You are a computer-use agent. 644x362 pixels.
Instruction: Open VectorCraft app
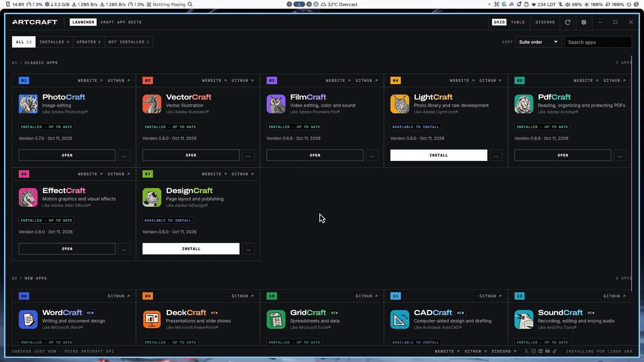point(191,155)
